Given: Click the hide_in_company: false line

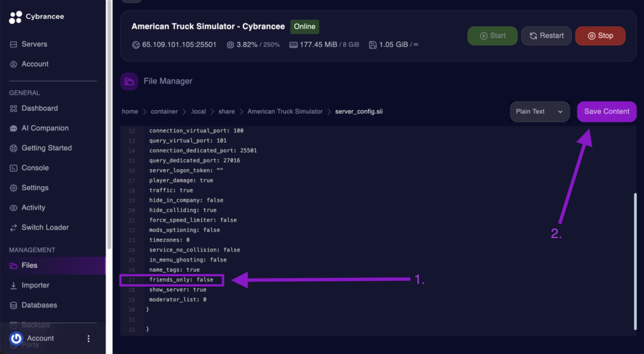Looking at the screenshot, I should (186, 200).
